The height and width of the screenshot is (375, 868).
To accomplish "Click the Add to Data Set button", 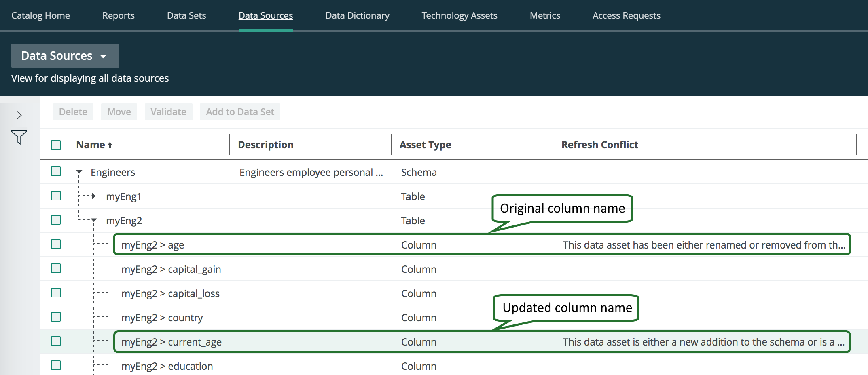I will coord(240,112).
